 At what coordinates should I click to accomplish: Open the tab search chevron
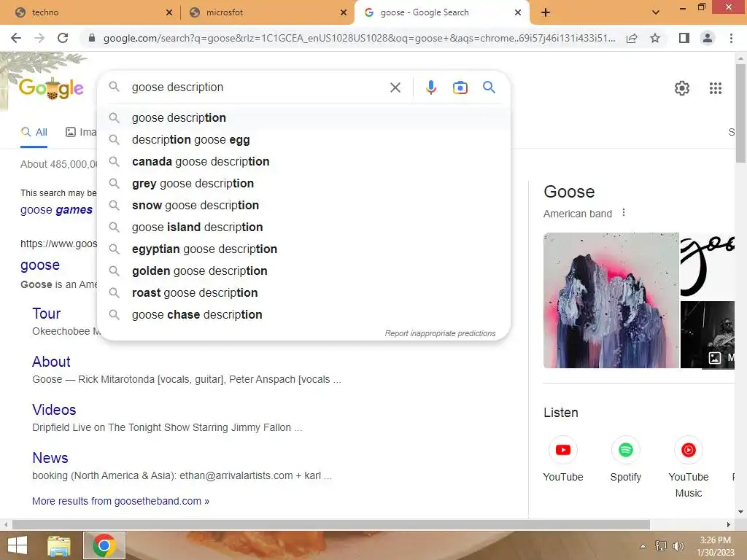pos(656,12)
